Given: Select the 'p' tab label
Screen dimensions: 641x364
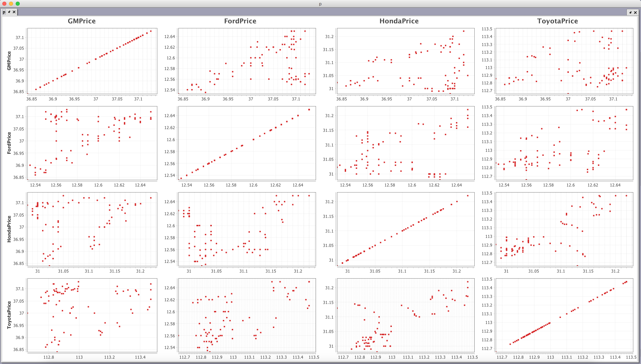Looking at the screenshot, I should click(x=4, y=12).
